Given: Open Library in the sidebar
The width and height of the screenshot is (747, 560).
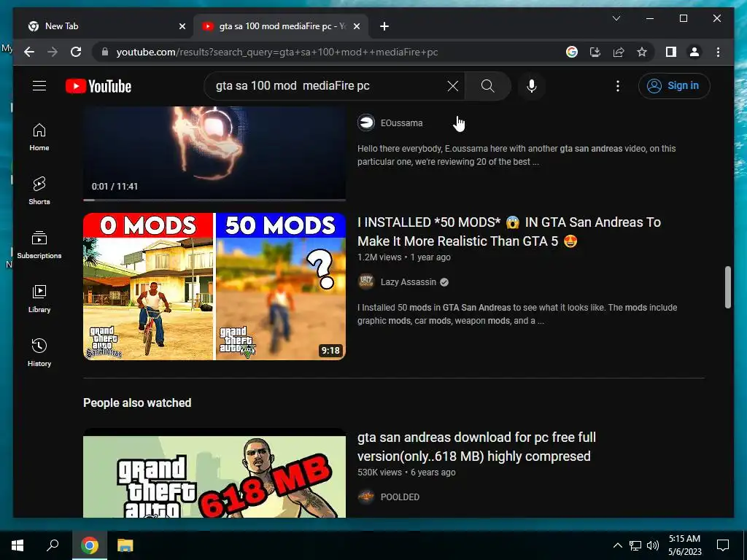Looking at the screenshot, I should tap(39, 298).
